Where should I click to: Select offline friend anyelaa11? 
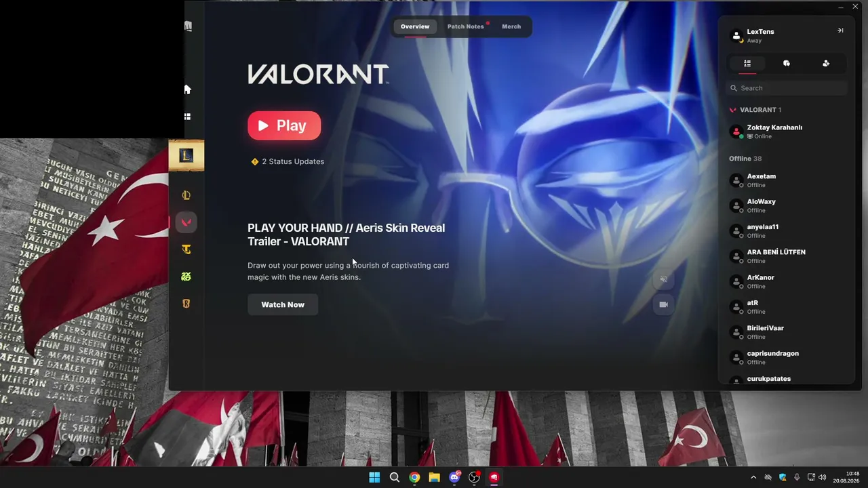787,231
